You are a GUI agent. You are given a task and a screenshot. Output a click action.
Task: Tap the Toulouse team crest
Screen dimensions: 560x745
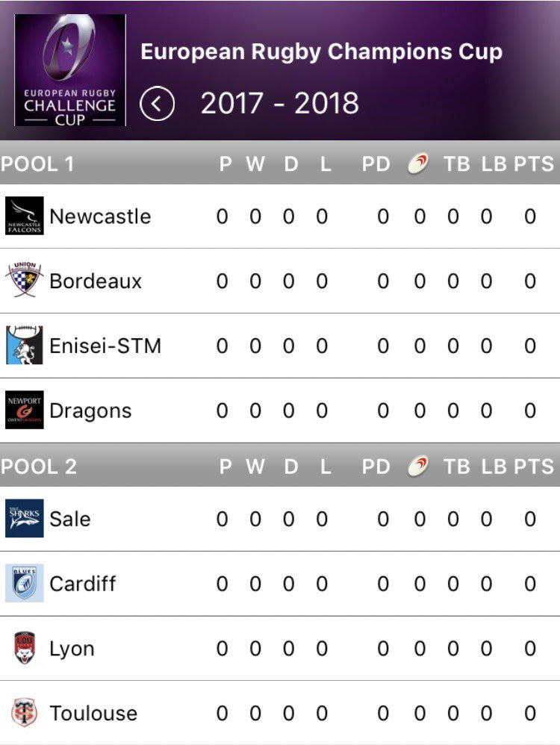(25, 713)
